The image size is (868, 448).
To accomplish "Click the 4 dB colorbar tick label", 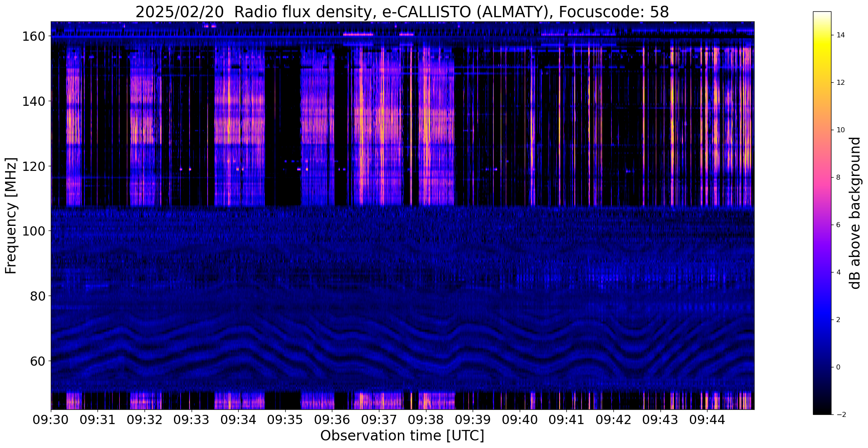I will tap(838, 272).
